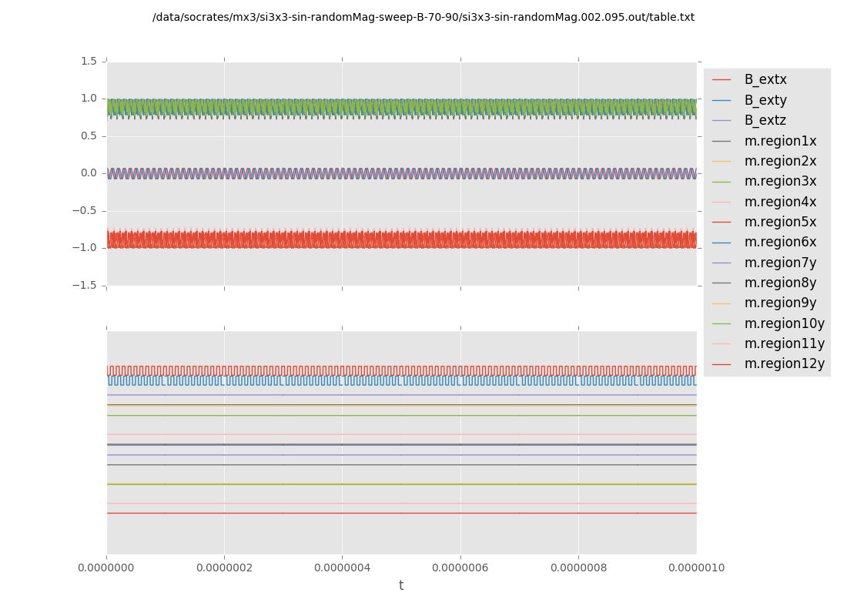The height and width of the screenshot is (616, 847).
Task: Click the B_extx line color sample
Action: (721, 80)
